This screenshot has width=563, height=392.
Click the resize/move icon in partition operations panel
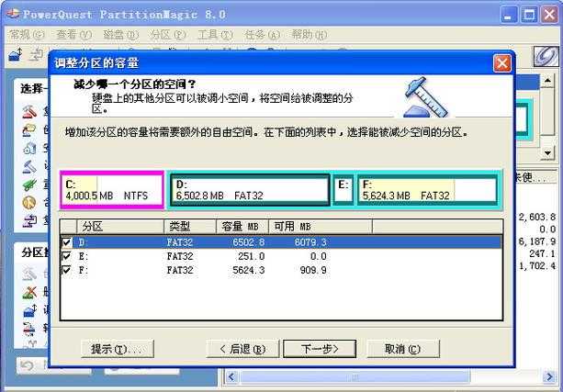tap(29, 311)
